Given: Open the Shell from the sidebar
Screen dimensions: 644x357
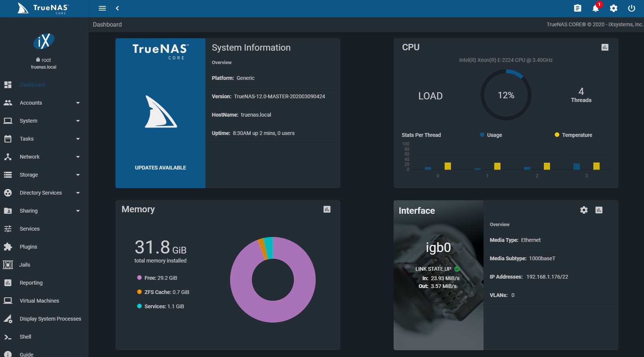Looking at the screenshot, I should pos(25,337).
